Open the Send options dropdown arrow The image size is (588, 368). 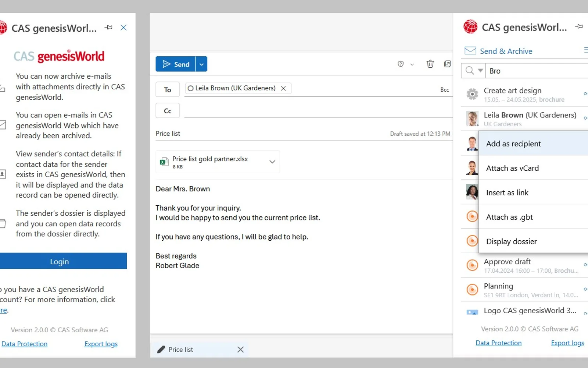(201, 64)
